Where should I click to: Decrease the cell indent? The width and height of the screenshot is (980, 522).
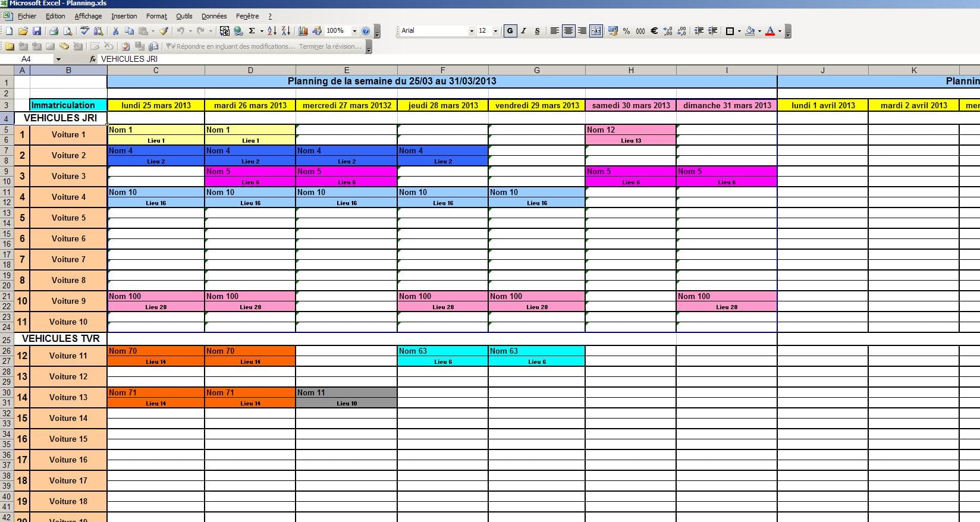pos(699,31)
